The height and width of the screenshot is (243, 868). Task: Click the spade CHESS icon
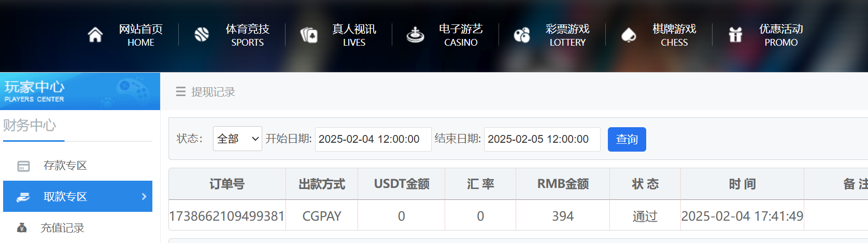tap(629, 35)
